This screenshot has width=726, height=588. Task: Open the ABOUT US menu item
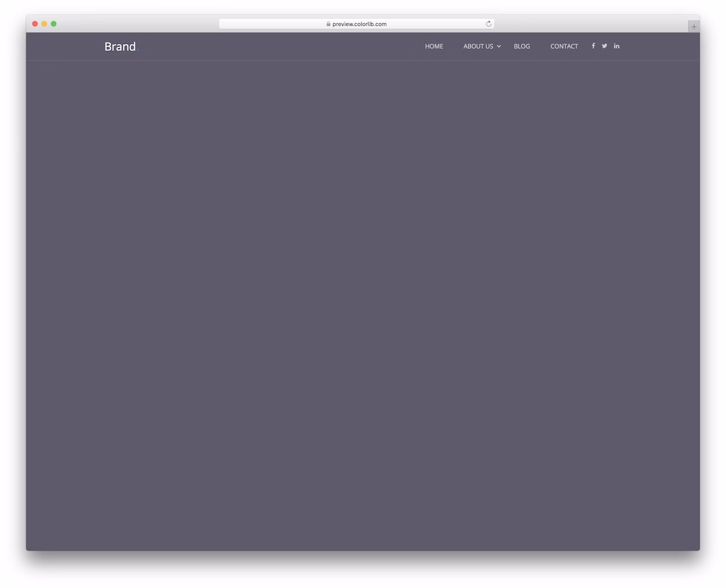(478, 47)
